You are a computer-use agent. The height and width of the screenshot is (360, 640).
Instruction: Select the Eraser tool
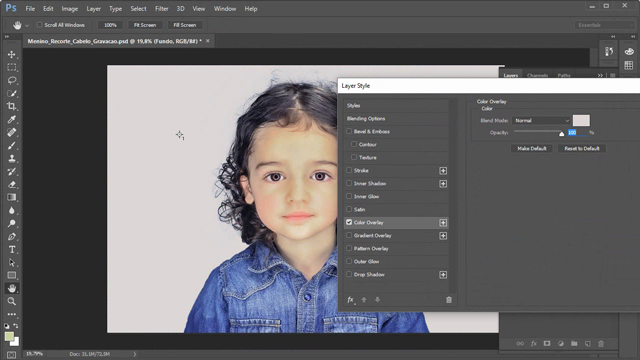[x=11, y=184]
